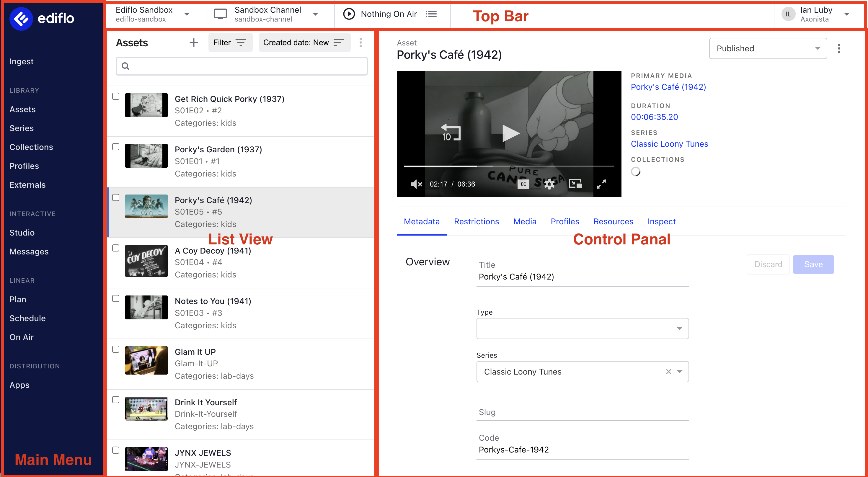Open asset detail three-dot menu beside Published
Viewport: 868px width, 477px height.
click(839, 48)
